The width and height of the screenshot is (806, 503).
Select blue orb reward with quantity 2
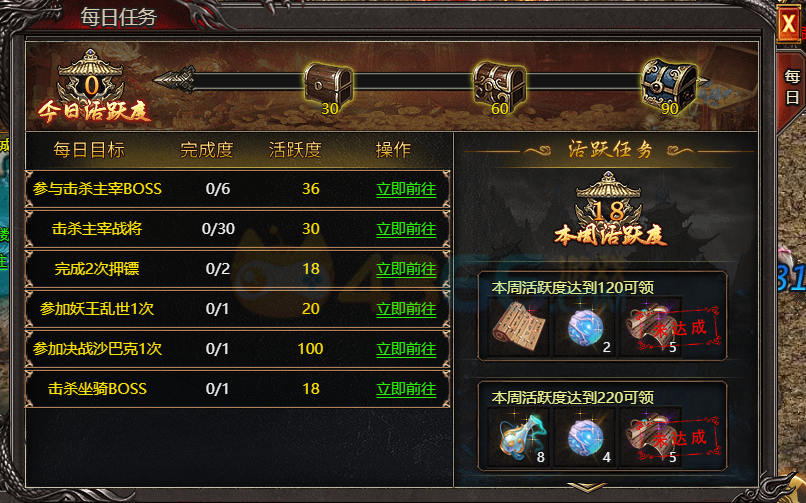(x=584, y=328)
